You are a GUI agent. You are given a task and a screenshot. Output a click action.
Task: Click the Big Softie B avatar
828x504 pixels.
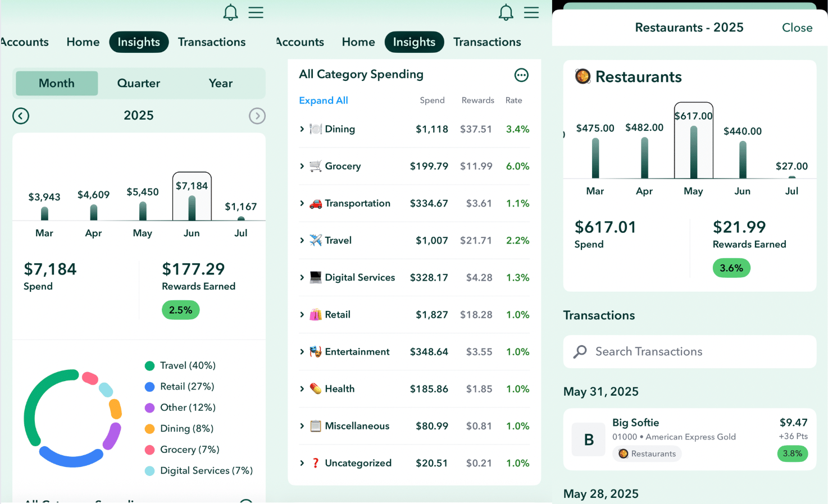point(589,439)
